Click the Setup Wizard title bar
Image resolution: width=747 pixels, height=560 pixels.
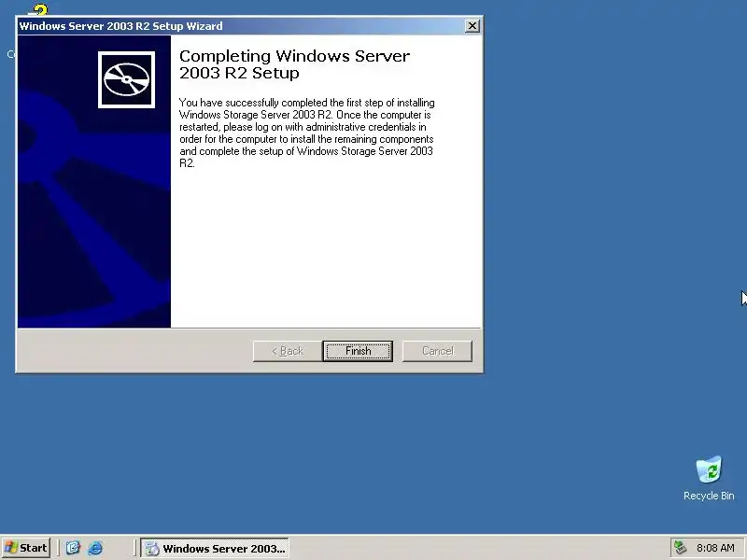tap(241, 26)
